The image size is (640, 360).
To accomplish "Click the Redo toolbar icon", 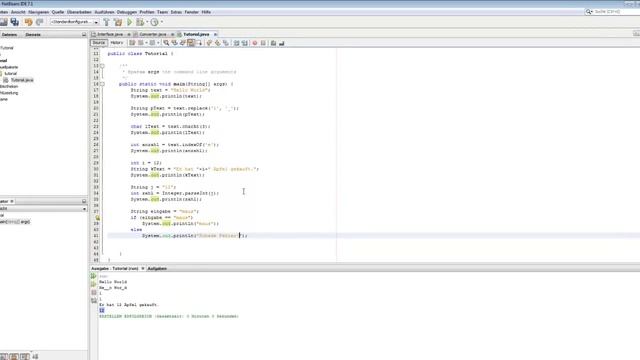I will tap(40, 22).
